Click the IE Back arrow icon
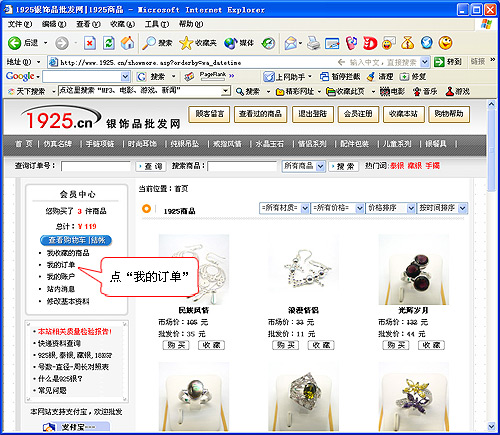Viewport: 500px width, 435px height. [14, 43]
